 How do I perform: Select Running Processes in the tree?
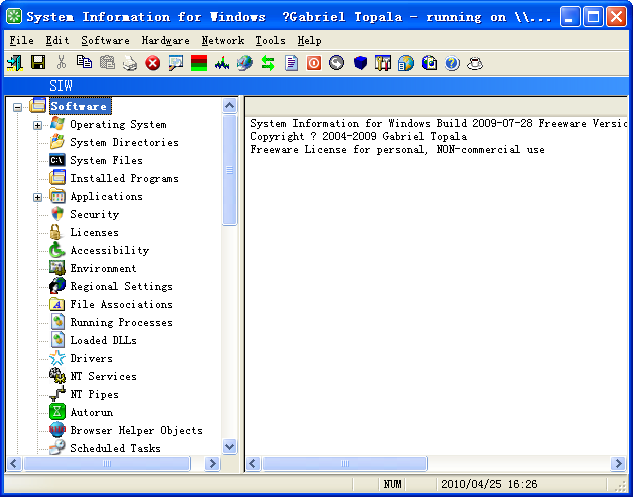pyautogui.click(x=121, y=322)
